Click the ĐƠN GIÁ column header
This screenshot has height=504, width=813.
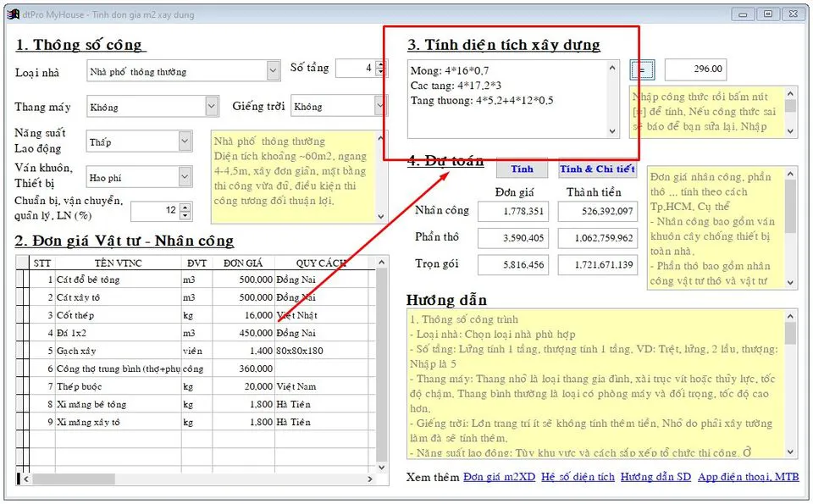pyautogui.click(x=243, y=263)
